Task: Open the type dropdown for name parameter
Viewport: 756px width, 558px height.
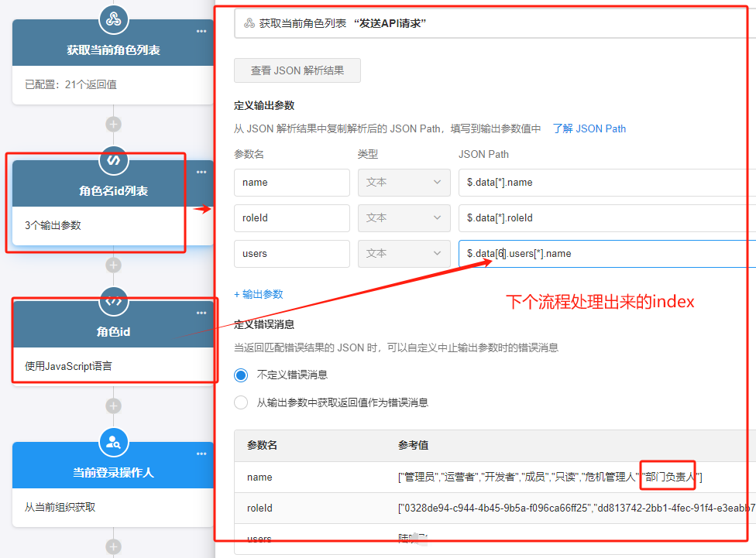Action: (x=404, y=183)
